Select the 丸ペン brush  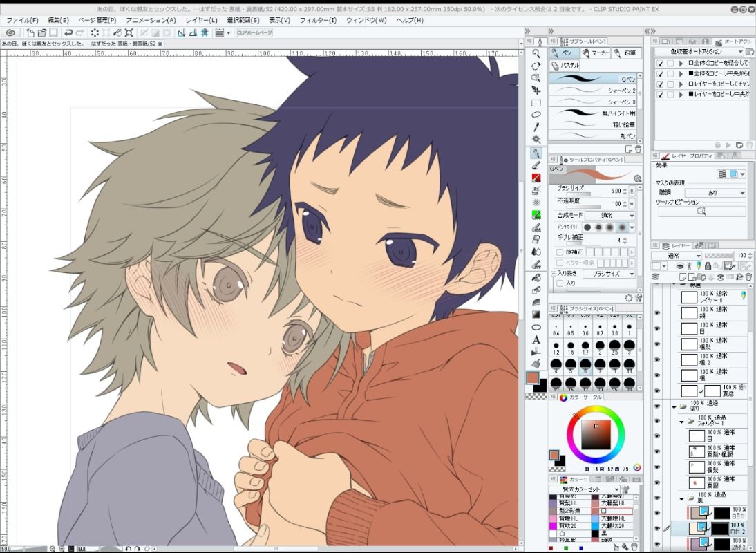pos(593,136)
